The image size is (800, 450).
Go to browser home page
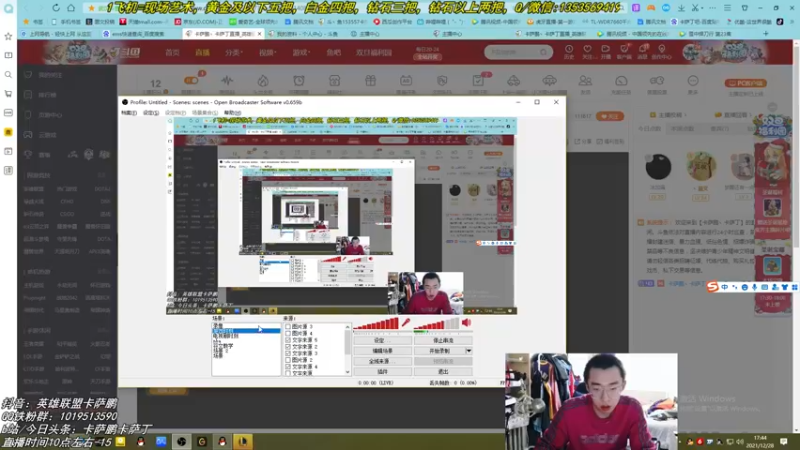click(x=71, y=8)
